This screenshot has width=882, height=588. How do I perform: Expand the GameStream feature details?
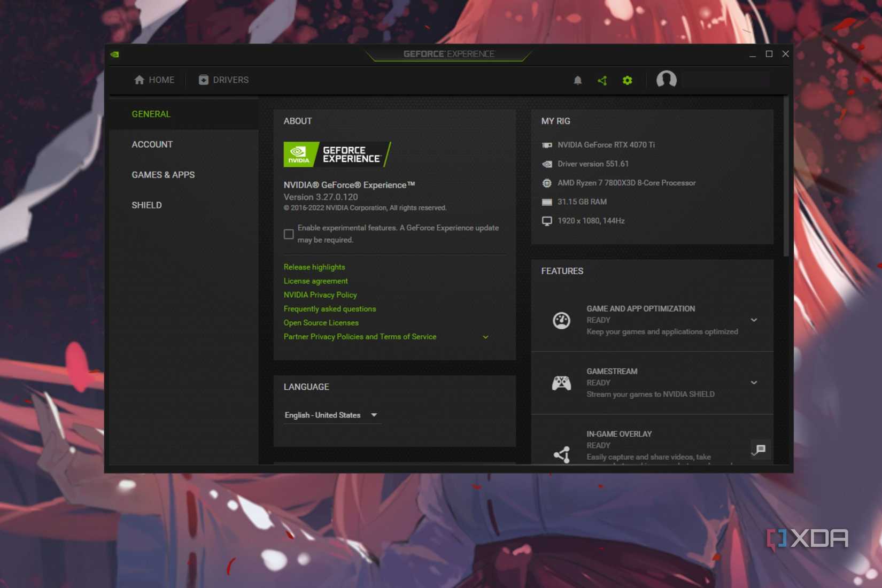[754, 383]
